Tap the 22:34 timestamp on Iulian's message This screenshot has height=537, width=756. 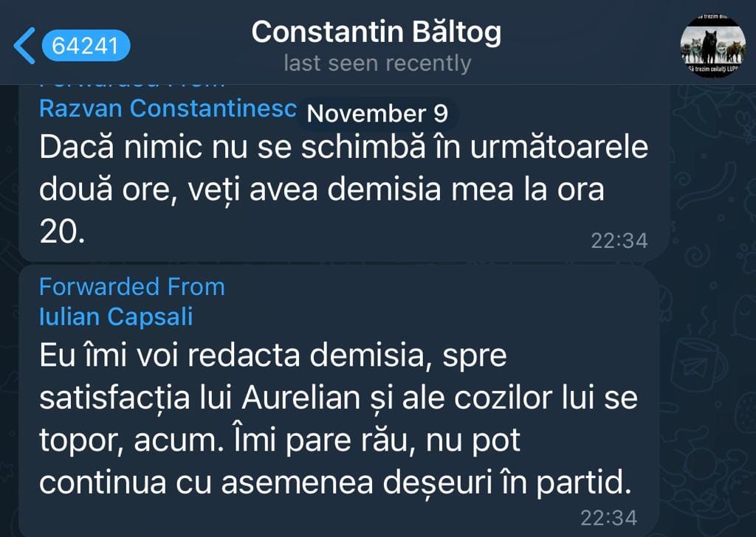pyautogui.click(x=608, y=518)
